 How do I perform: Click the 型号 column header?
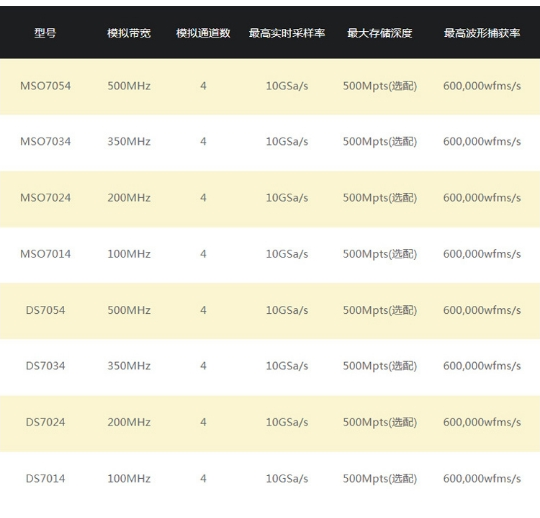click(45, 33)
